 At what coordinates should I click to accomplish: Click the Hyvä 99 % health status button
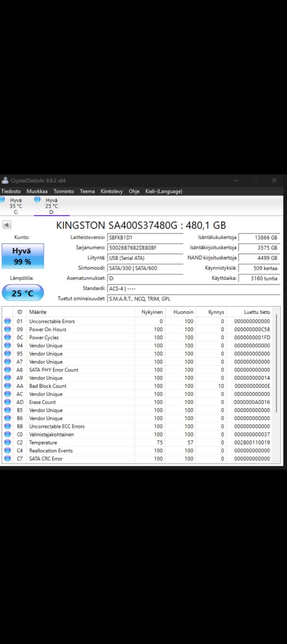coord(23,256)
